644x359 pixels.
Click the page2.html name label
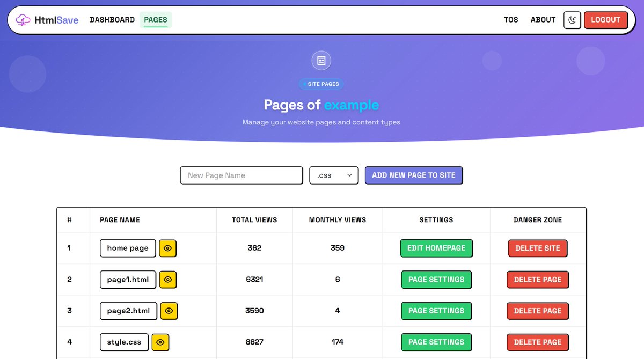click(x=128, y=311)
